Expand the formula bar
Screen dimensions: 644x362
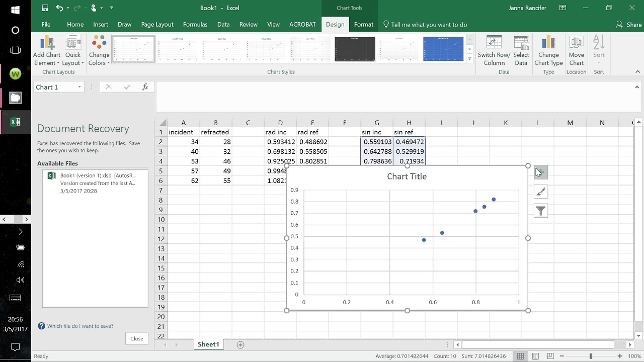[x=637, y=87]
